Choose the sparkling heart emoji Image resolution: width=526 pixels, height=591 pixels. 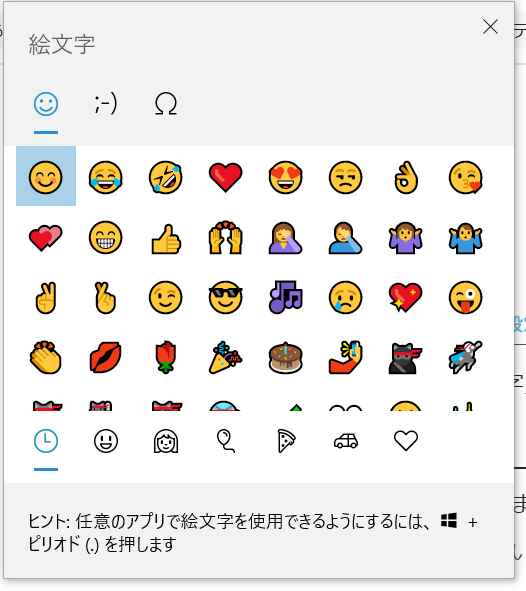pyautogui.click(x=405, y=297)
